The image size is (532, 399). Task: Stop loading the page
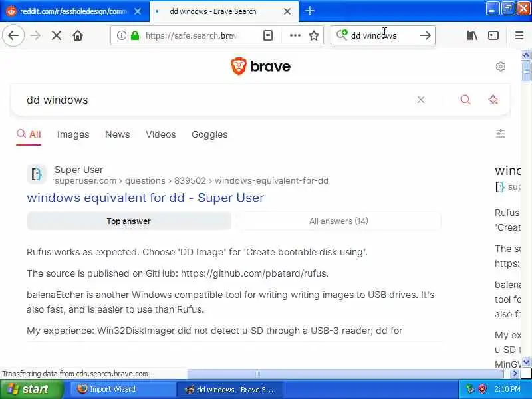57,35
